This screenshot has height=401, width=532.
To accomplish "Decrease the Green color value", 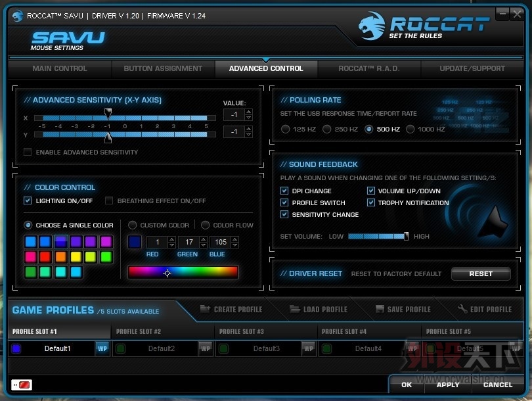I will (x=203, y=245).
